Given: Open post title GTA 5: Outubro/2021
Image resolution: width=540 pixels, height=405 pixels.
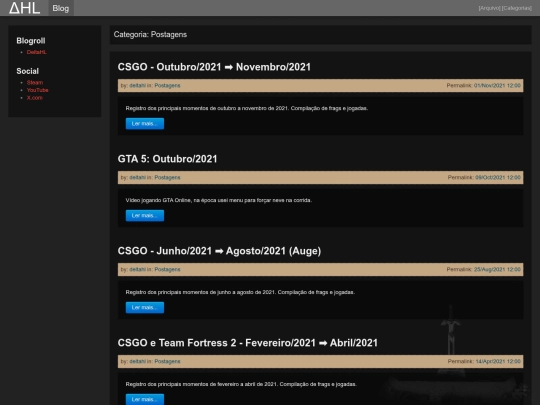Looking at the screenshot, I should (167, 159).
